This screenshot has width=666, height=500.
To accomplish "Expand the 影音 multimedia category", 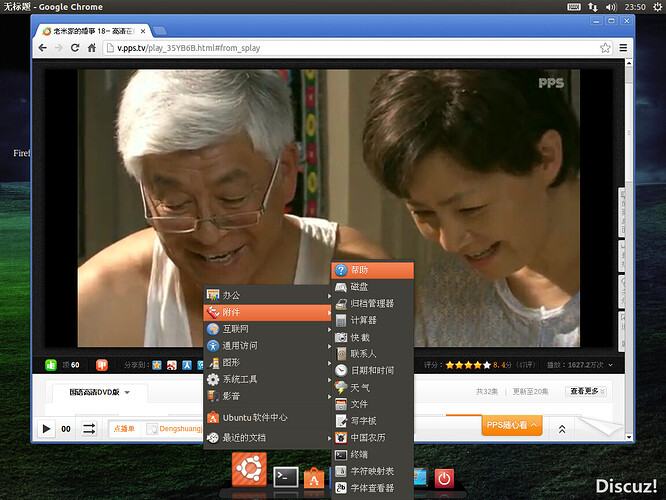I will point(268,396).
